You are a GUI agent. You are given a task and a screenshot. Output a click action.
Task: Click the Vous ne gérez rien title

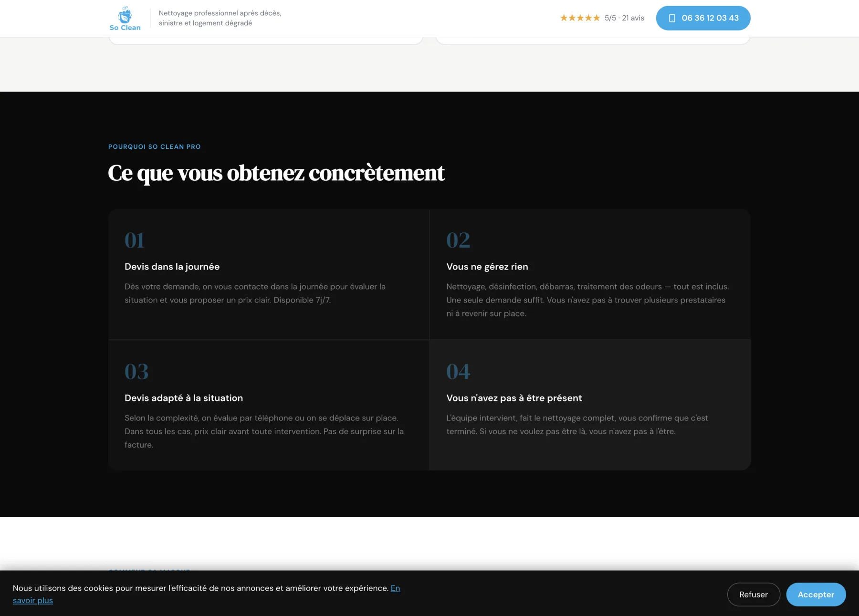[x=487, y=267]
